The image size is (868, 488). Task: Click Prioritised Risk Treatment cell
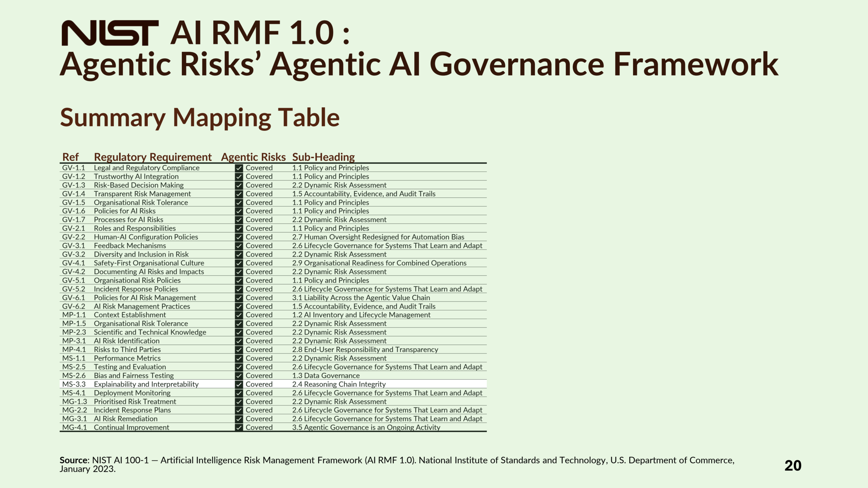(135, 402)
